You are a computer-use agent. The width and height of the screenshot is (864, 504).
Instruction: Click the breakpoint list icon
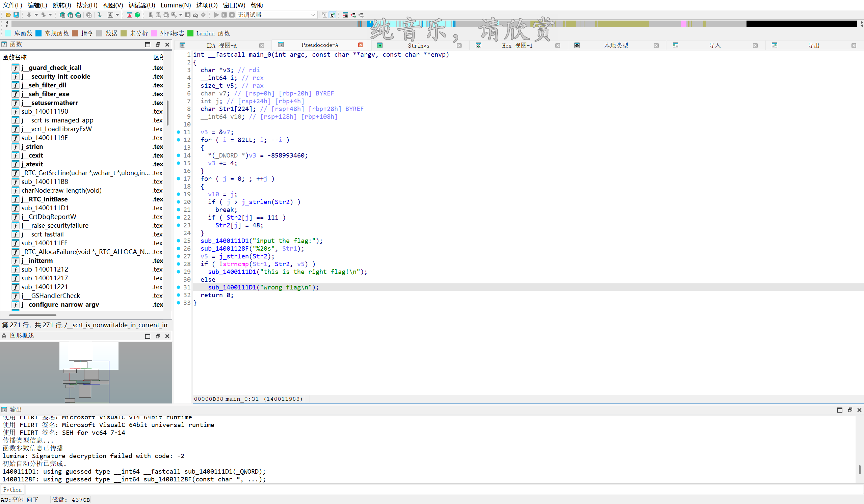click(x=345, y=15)
